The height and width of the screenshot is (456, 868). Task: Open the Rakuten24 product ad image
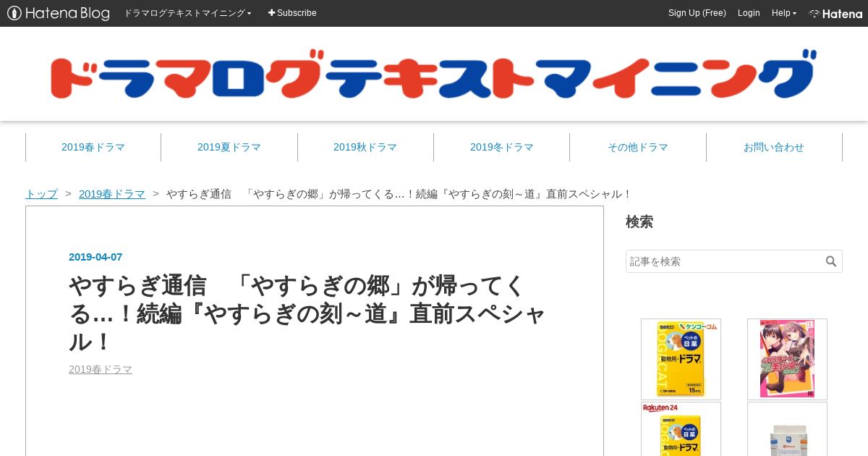(681, 428)
